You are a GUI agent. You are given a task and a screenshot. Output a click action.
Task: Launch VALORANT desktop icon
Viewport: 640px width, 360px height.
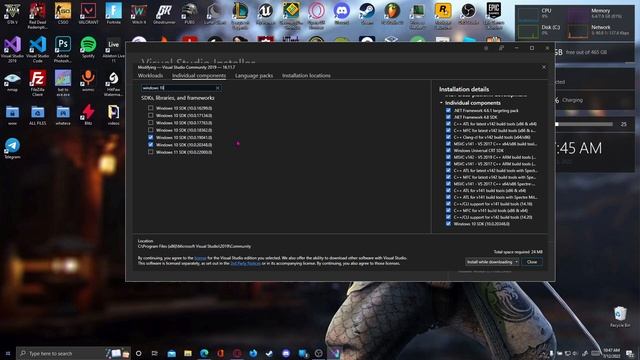point(88,13)
